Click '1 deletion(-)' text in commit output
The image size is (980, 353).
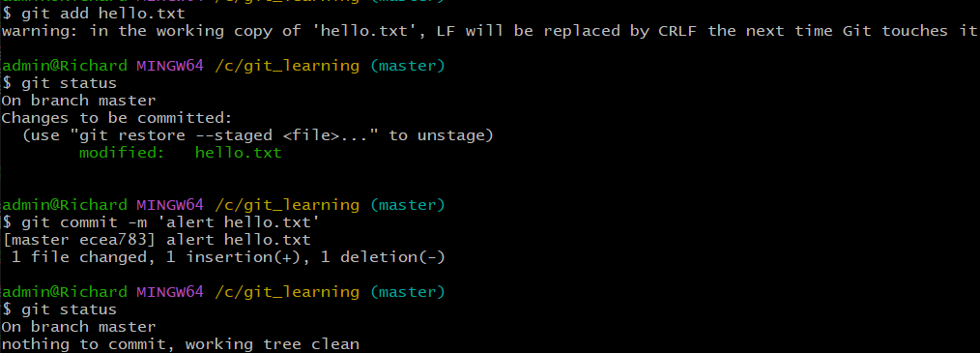point(383,257)
